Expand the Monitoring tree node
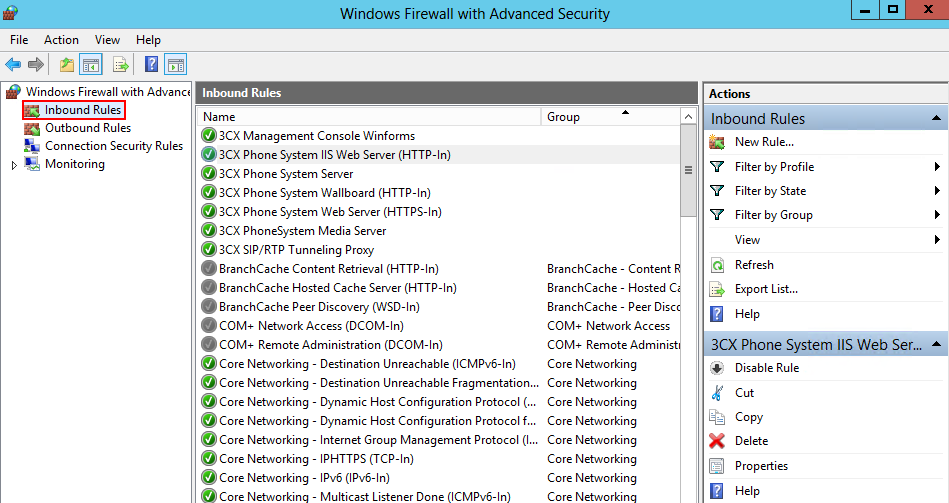Image resolution: width=949 pixels, height=503 pixels. point(14,165)
